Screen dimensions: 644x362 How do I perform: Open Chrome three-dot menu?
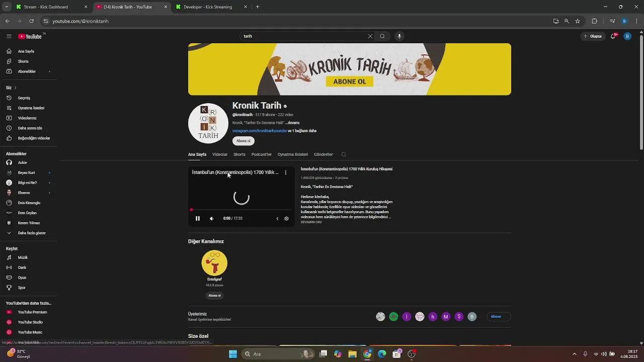[x=637, y=21]
